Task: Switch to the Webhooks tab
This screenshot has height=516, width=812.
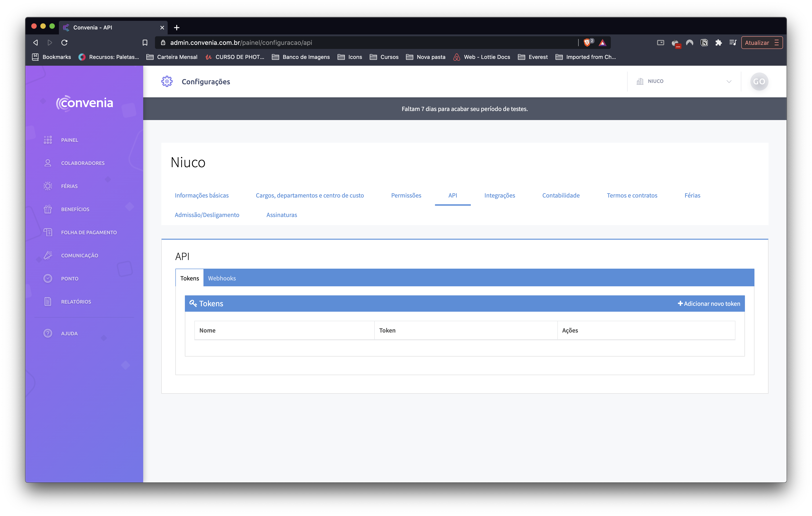Action: [222, 278]
